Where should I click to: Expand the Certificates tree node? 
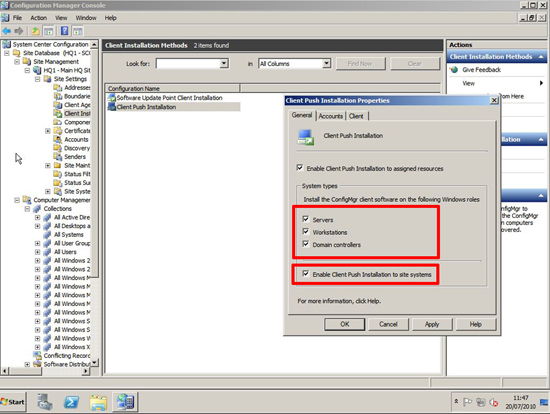pyautogui.click(x=48, y=131)
